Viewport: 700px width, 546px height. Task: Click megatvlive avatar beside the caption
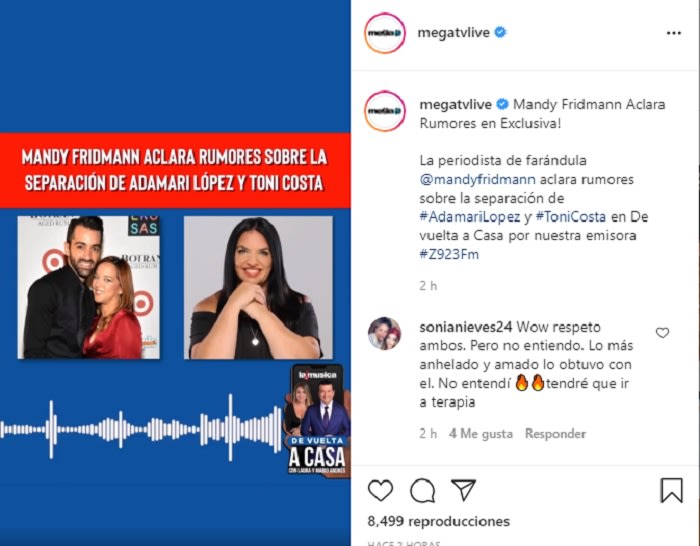tap(385, 111)
